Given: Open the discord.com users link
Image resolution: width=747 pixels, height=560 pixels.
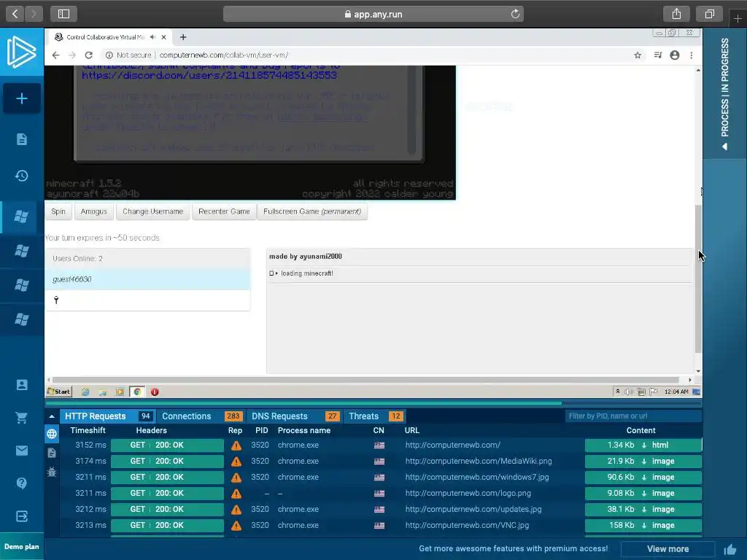Looking at the screenshot, I should [x=209, y=75].
